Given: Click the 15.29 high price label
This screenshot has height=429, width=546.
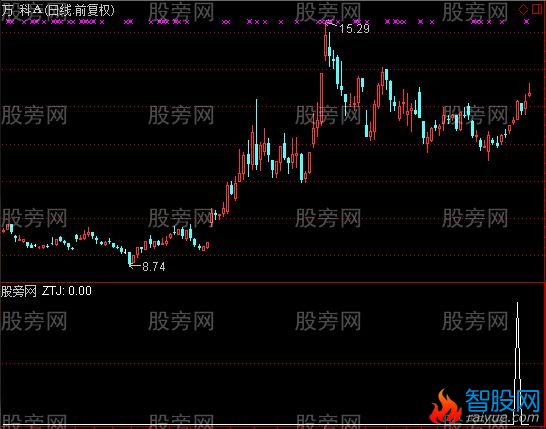Looking at the screenshot, I should [x=354, y=29].
